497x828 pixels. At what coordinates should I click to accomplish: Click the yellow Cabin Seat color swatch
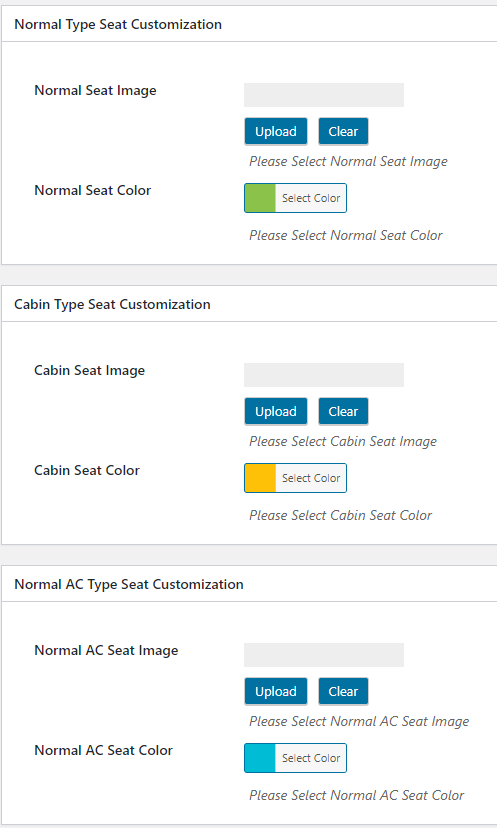pos(260,478)
